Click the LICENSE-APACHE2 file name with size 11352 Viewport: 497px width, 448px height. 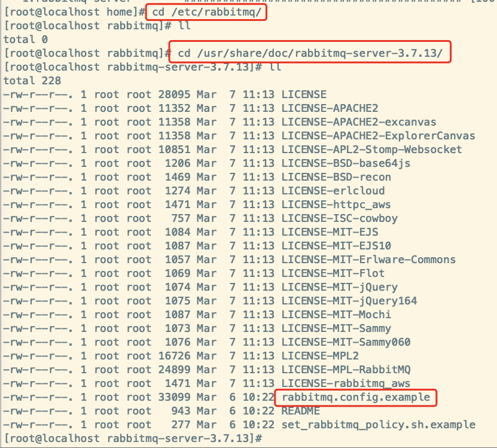(x=330, y=108)
